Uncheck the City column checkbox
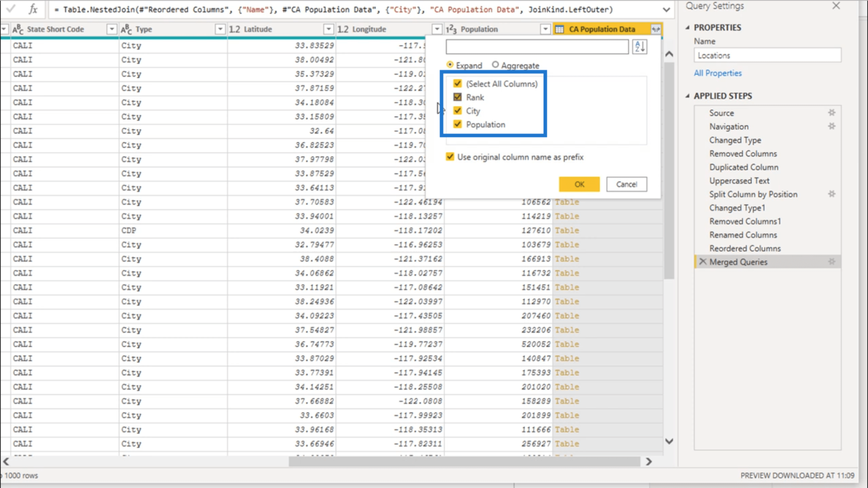Screen dimensions: 868x488 [458, 111]
